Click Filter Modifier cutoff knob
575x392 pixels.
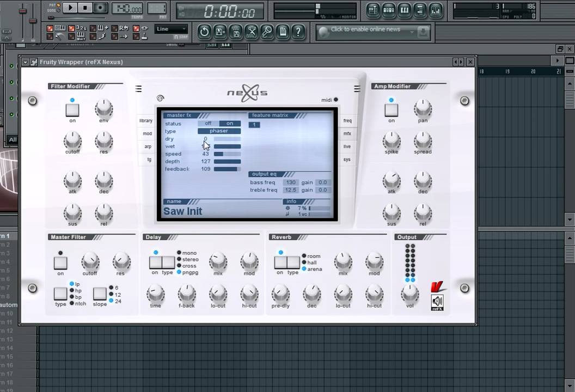point(72,140)
